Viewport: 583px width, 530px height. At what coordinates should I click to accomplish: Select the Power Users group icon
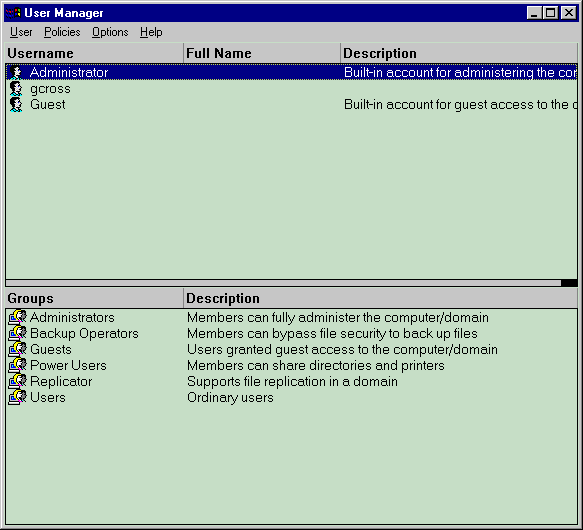(17, 365)
